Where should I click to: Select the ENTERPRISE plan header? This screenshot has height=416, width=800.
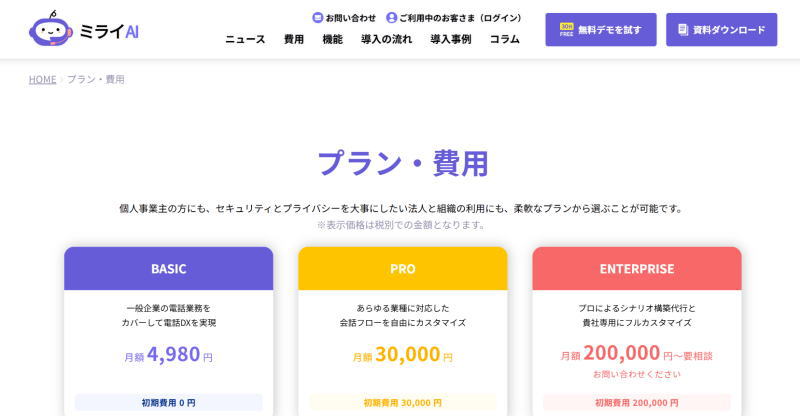click(x=636, y=269)
